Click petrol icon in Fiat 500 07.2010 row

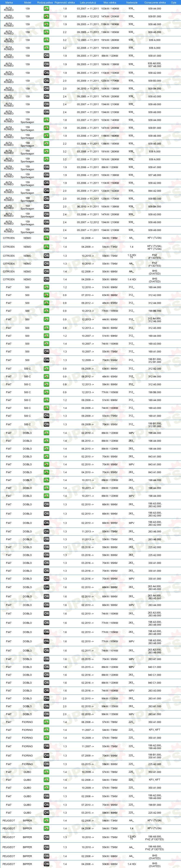tap(47, 295)
